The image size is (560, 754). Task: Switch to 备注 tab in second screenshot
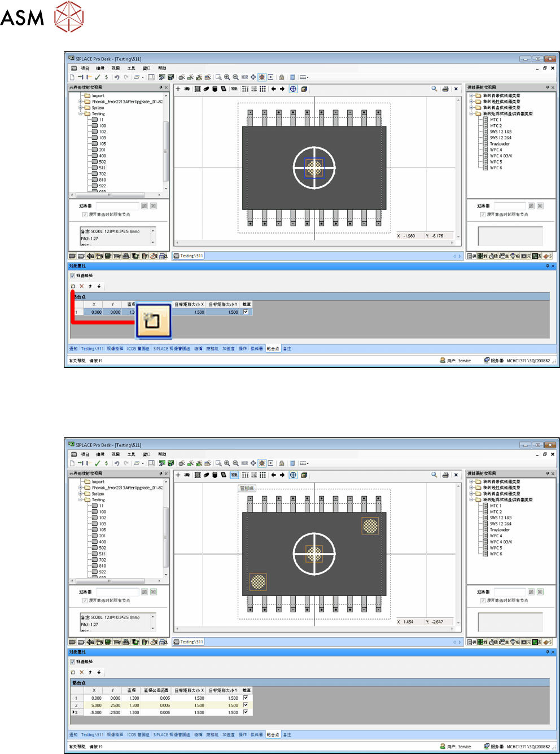[287, 735]
